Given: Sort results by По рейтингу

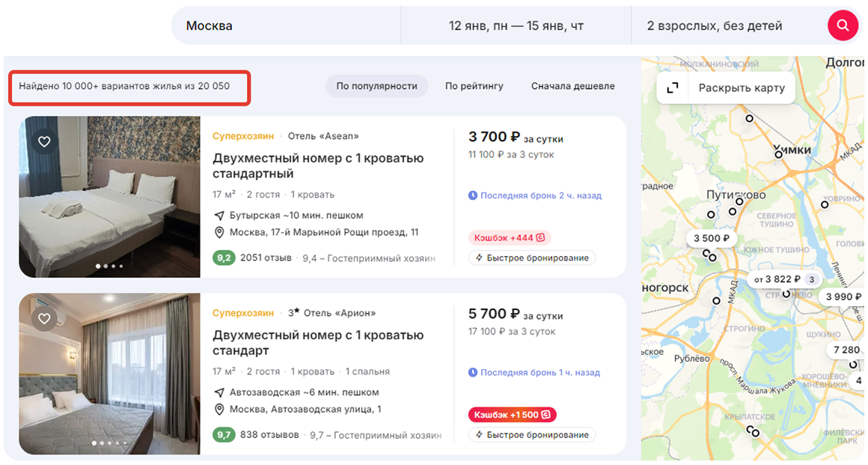Looking at the screenshot, I should (x=474, y=86).
